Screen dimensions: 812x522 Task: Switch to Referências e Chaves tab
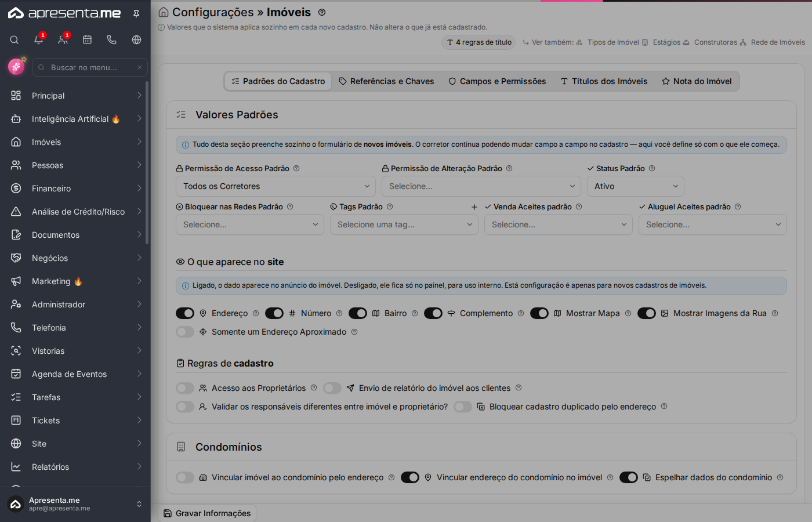(387, 81)
